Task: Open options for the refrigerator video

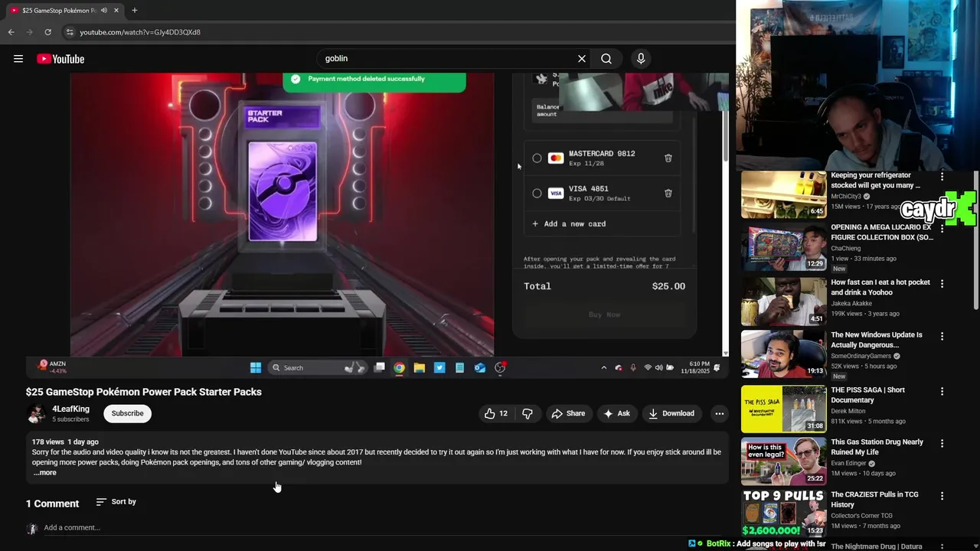Action: pyautogui.click(x=942, y=177)
